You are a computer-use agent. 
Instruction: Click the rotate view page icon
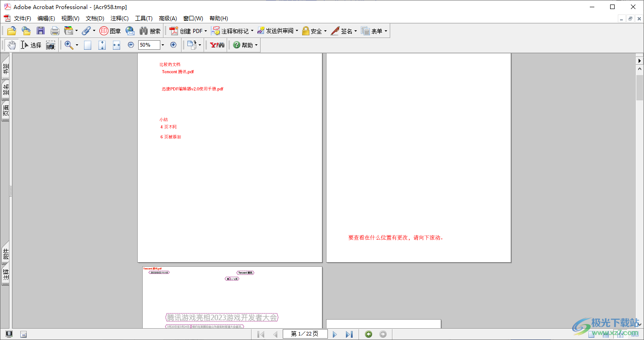tap(192, 45)
